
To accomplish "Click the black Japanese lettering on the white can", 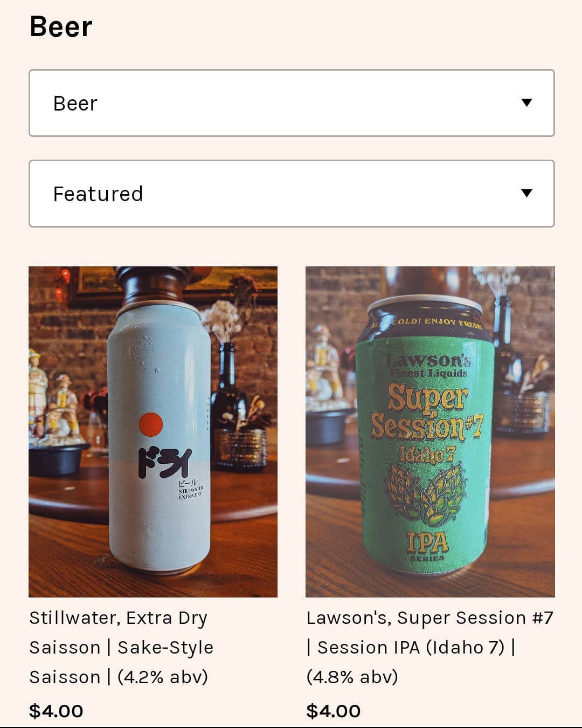I will tap(164, 462).
